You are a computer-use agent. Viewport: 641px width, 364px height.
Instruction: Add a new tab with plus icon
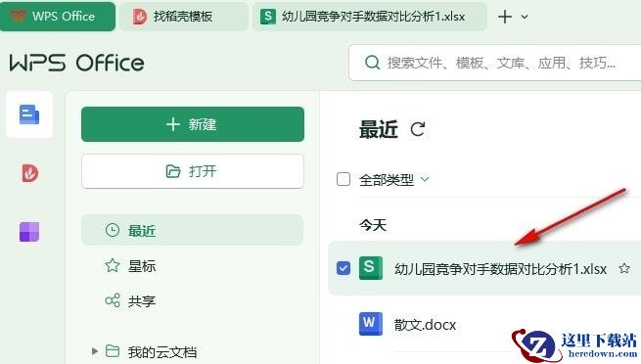coord(505,17)
